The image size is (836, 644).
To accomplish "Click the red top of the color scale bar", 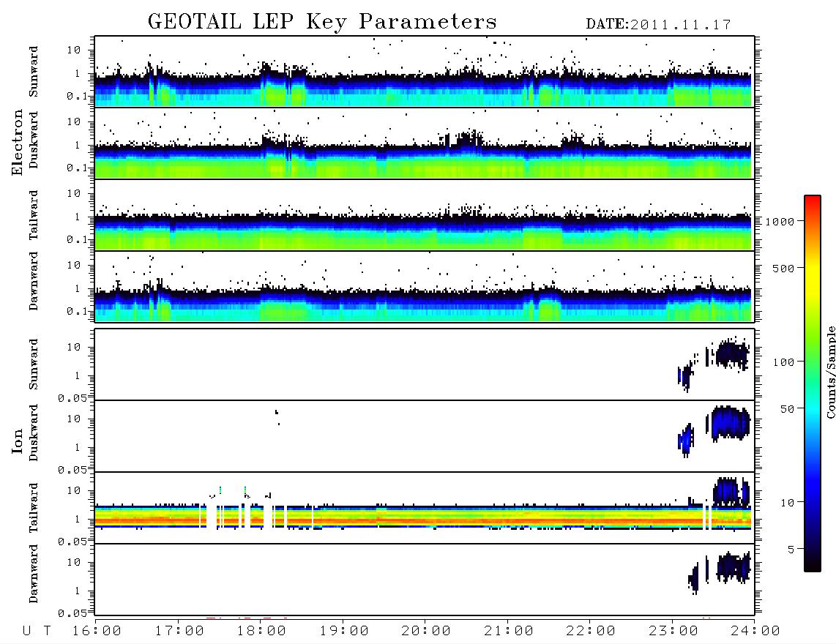I will (x=812, y=201).
